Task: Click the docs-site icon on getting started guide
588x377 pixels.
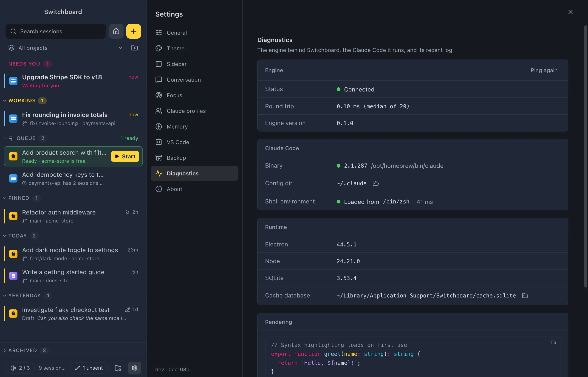Action: [13, 276]
